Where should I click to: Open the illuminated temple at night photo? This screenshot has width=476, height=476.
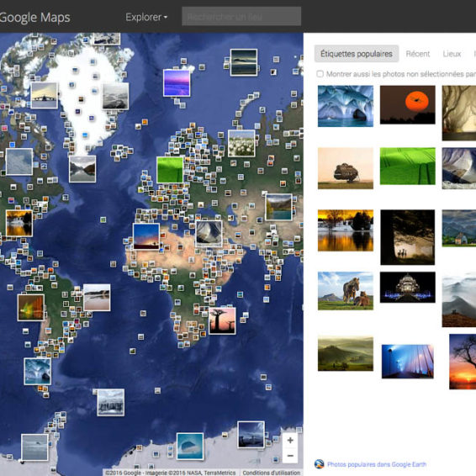(x=407, y=287)
